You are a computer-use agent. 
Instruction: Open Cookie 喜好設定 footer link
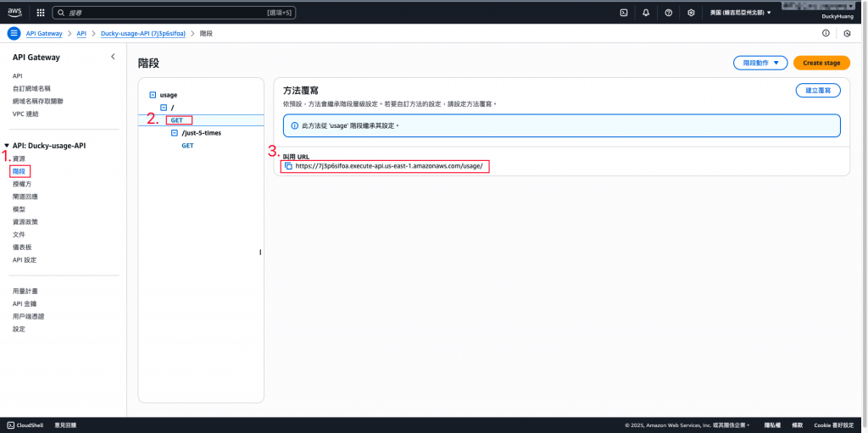(x=834, y=425)
